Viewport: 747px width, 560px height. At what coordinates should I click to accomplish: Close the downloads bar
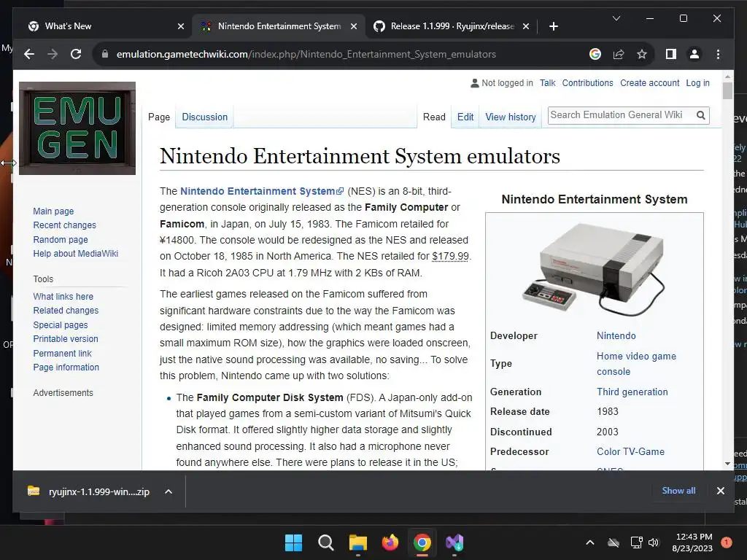720,491
